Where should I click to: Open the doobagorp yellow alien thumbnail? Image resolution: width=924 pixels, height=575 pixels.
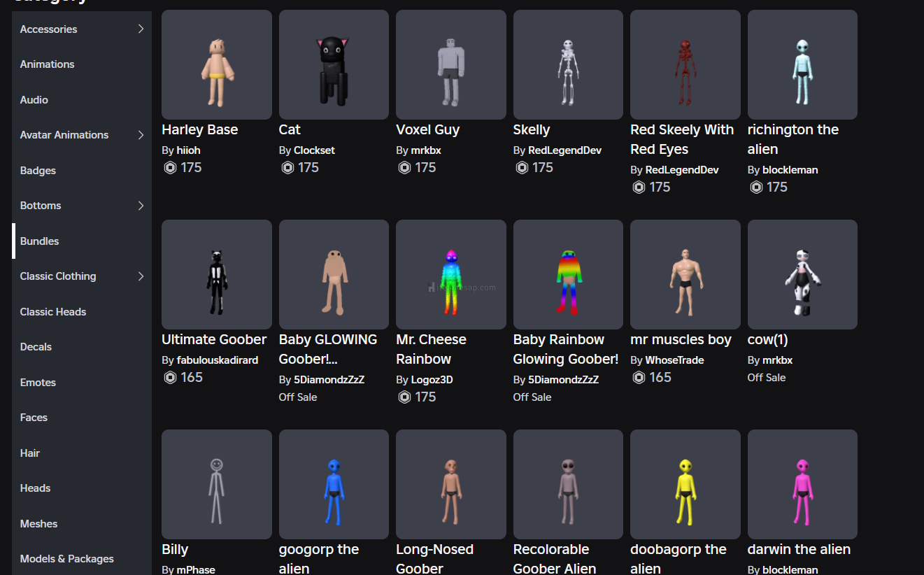click(x=685, y=484)
